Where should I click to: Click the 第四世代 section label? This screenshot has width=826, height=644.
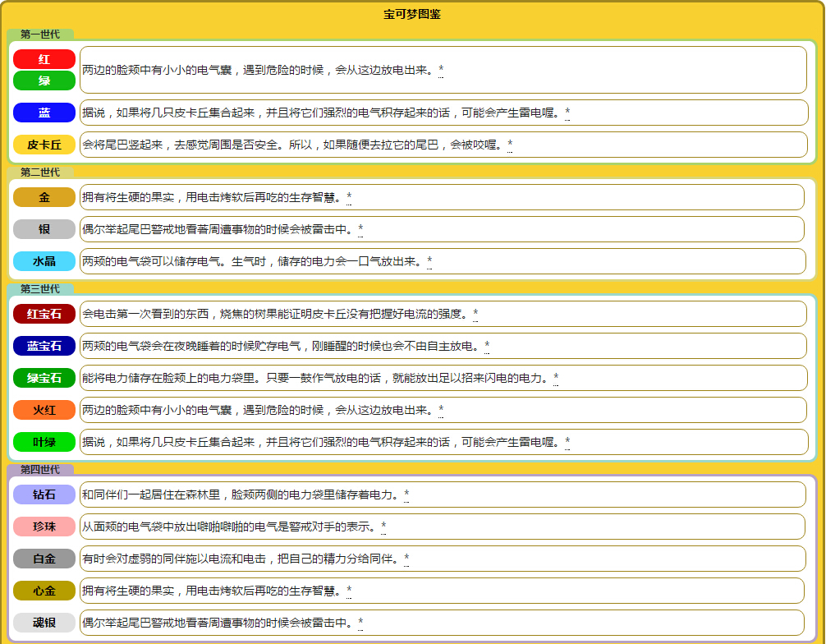coord(40,470)
